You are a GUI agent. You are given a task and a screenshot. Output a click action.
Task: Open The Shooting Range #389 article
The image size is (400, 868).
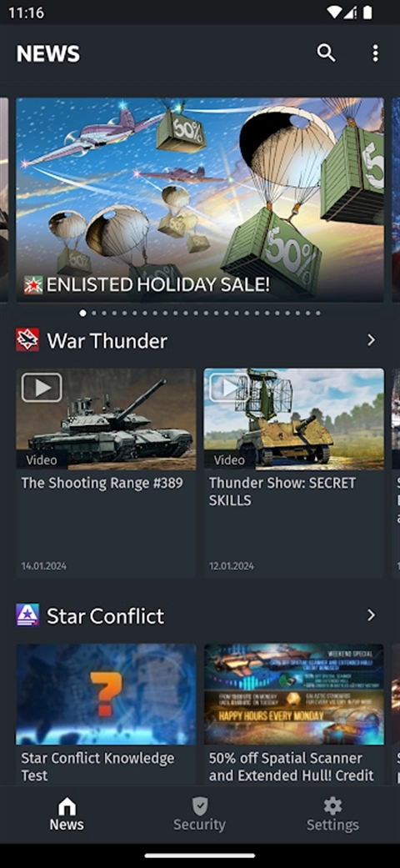click(x=102, y=484)
